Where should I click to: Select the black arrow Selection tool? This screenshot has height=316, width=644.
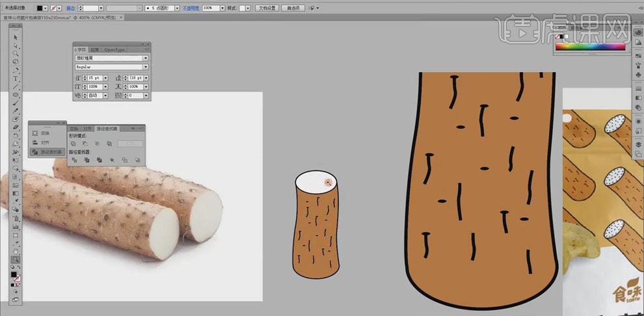pyautogui.click(x=16, y=36)
